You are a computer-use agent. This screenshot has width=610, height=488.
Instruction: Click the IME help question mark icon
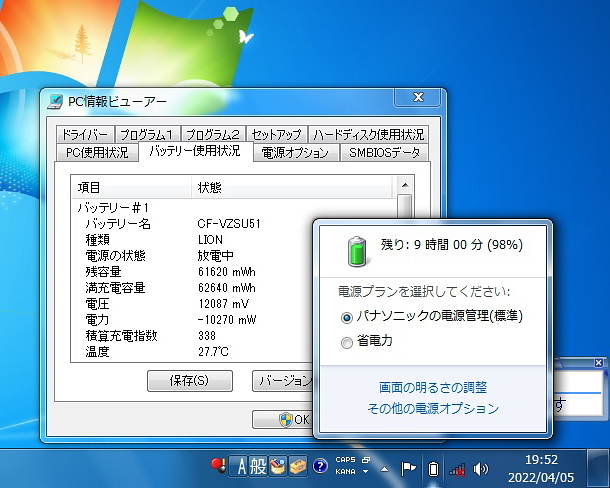click(x=320, y=466)
